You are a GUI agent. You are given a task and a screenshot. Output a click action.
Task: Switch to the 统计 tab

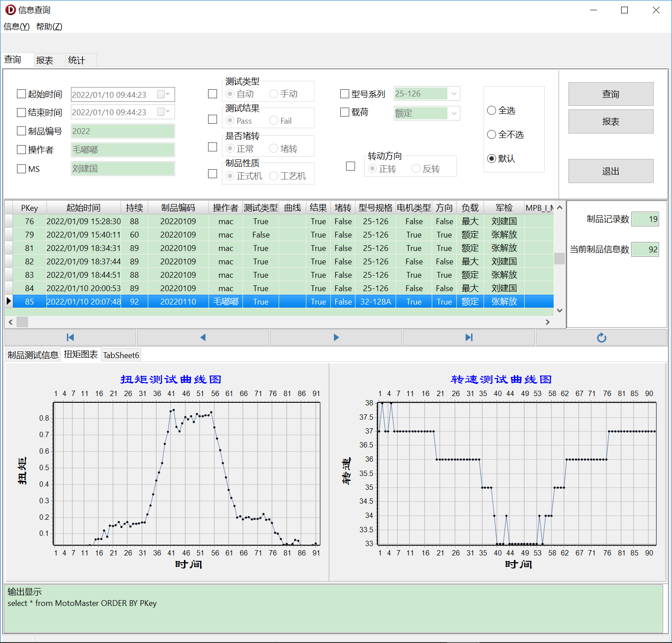76,60
